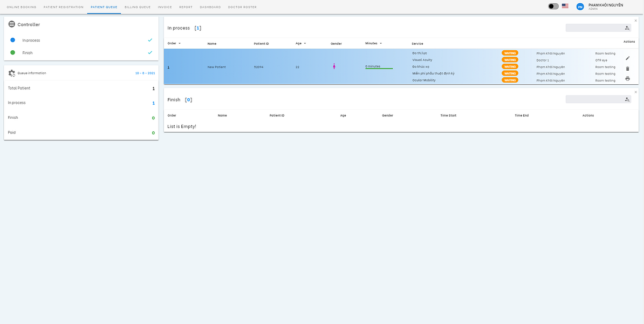Open the Report tab
644x324 pixels.
(186, 7)
